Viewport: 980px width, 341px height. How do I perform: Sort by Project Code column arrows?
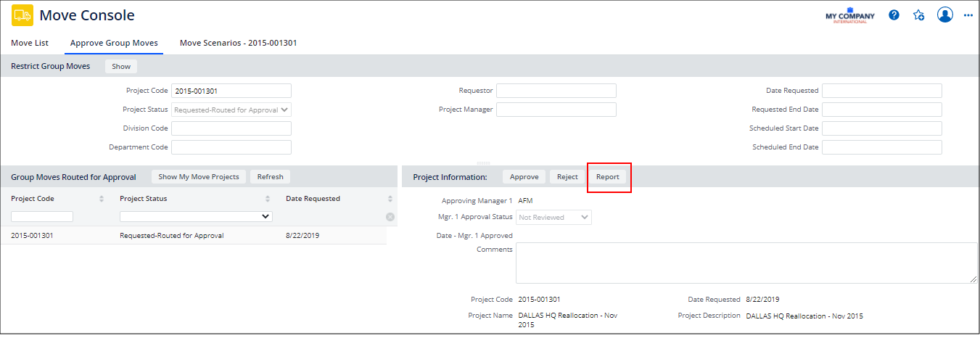pyautogui.click(x=101, y=199)
